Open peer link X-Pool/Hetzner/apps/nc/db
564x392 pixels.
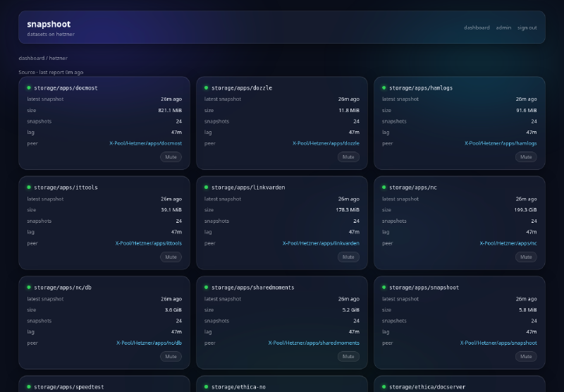coord(149,343)
